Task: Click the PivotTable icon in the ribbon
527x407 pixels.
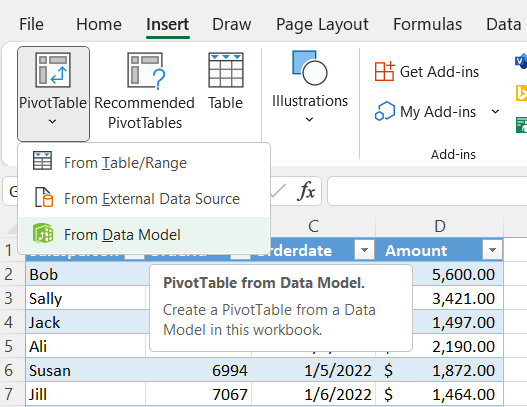Action: tap(53, 70)
